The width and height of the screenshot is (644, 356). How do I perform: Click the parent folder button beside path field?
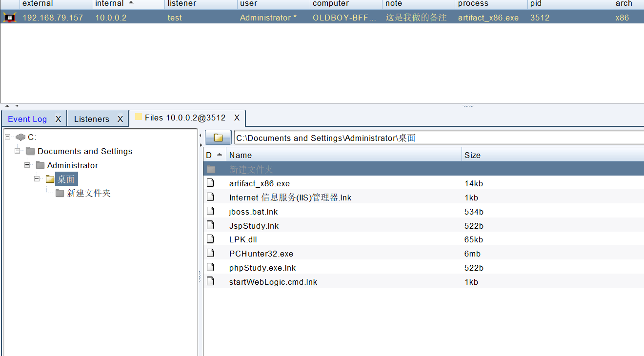218,138
